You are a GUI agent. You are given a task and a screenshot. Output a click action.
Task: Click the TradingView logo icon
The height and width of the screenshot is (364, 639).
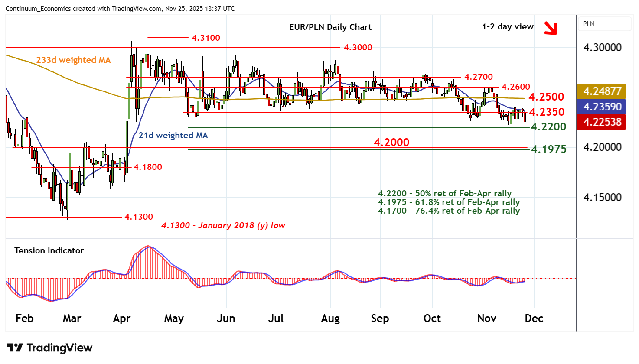[14, 348]
